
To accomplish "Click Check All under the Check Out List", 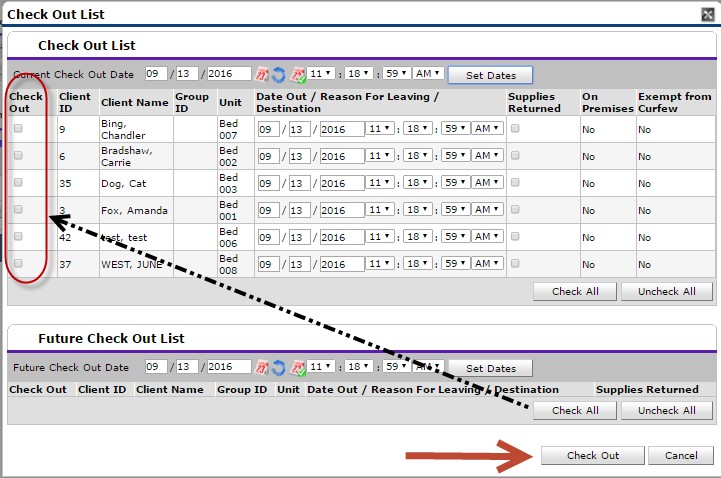I will pyautogui.click(x=575, y=291).
